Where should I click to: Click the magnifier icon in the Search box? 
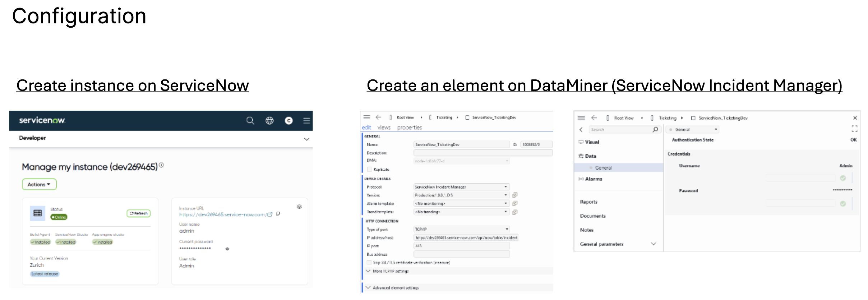(x=655, y=129)
